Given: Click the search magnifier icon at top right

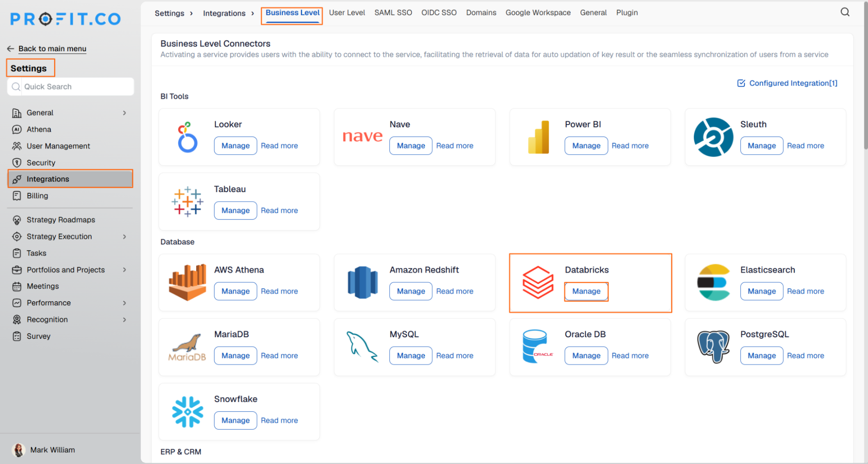Looking at the screenshot, I should pos(845,12).
